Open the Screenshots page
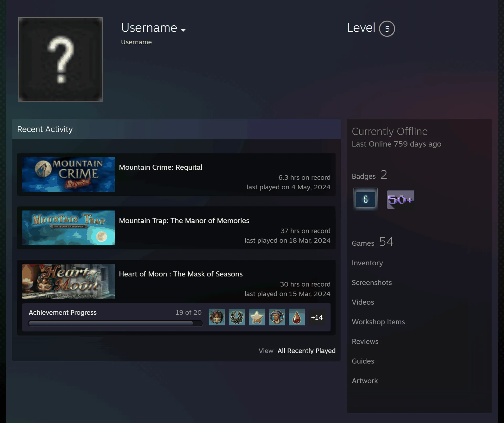The width and height of the screenshot is (504, 423). point(372,282)
